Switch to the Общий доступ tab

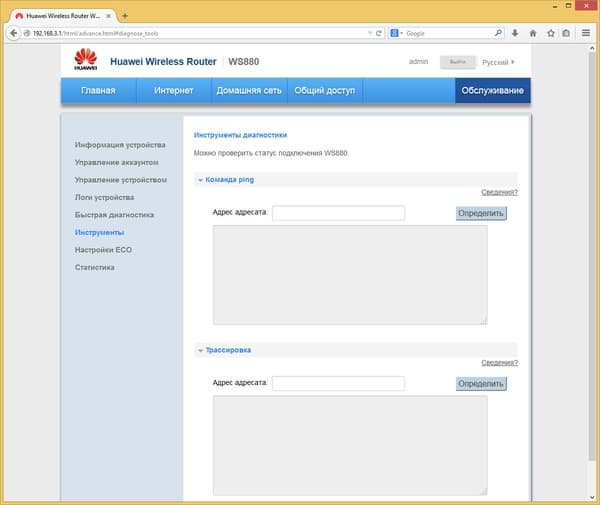(324, 91)
